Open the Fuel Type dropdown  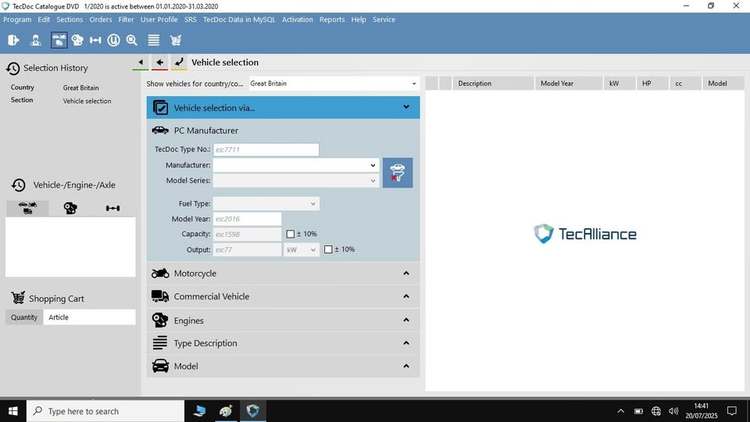tap(266, 203)
